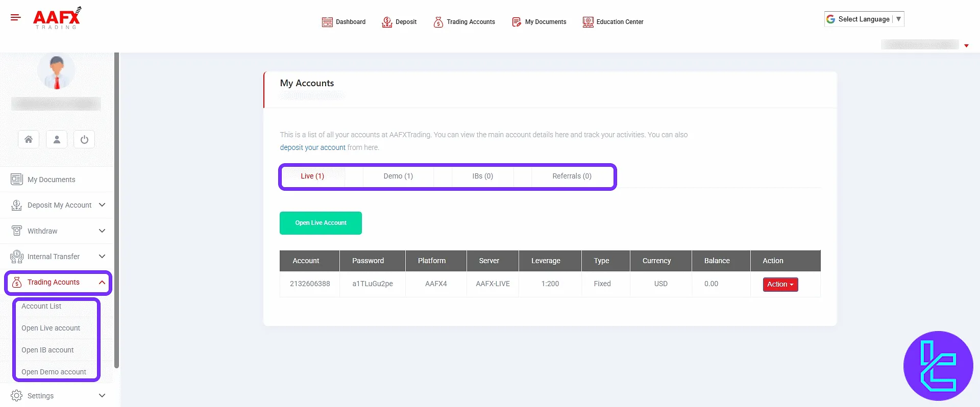This screenshot has height=407, width=980.
Task: Open the red Action dropdown for account 2132606388
Action: (780, 285)
